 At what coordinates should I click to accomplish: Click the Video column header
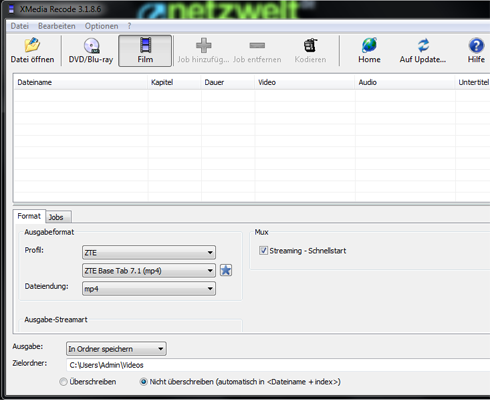[305, 82]
